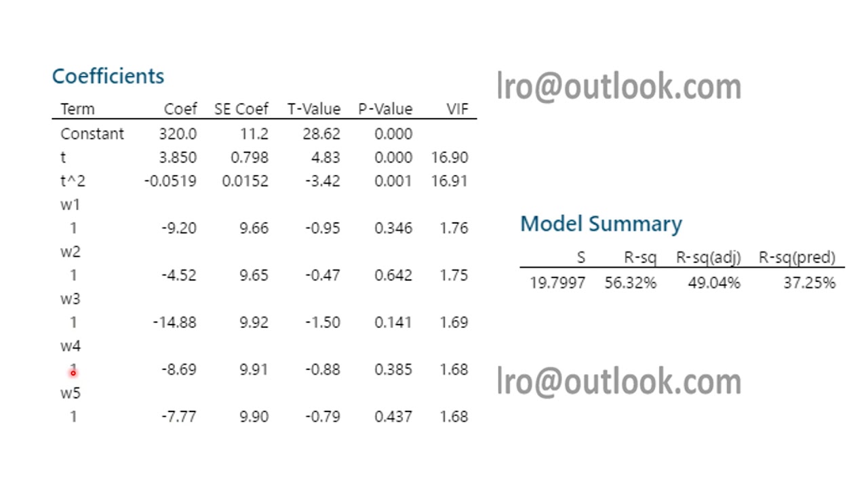Image resolution: width=868 pixels, height=488 pixels.
Task: Select the coefficient value 3.850
Action: [x=178, y=157]
